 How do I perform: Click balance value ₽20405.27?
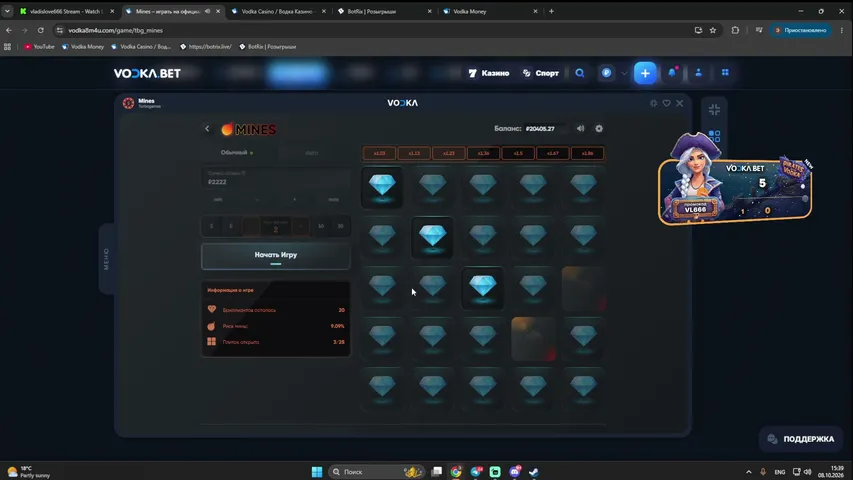[540, 129]
